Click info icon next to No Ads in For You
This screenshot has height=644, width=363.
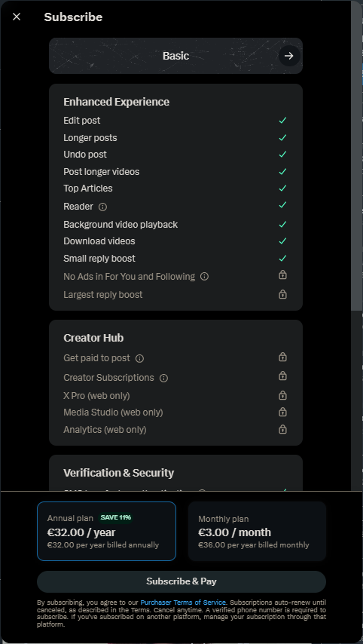pyautogui.click(x=204, y=277)
